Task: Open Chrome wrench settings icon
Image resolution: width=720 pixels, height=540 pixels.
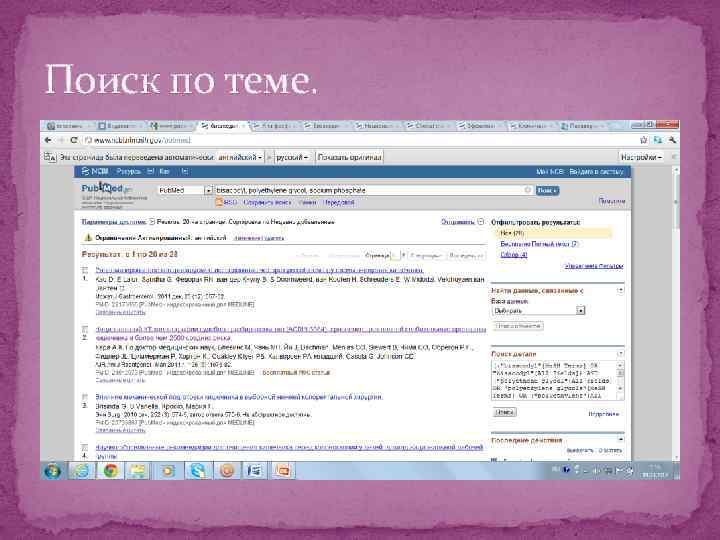Action: tap(672, 140)
